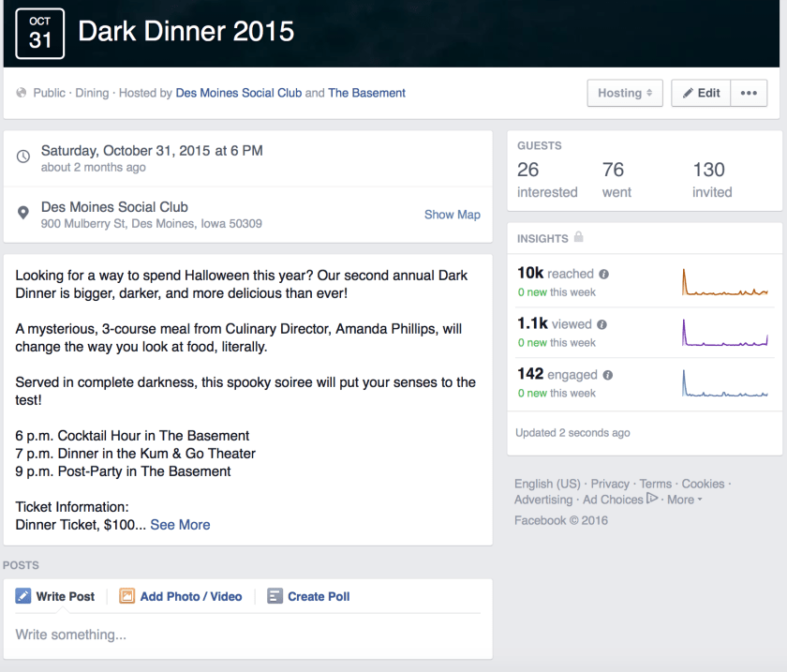Select the Write Post tab

click(x=55, y=596)
